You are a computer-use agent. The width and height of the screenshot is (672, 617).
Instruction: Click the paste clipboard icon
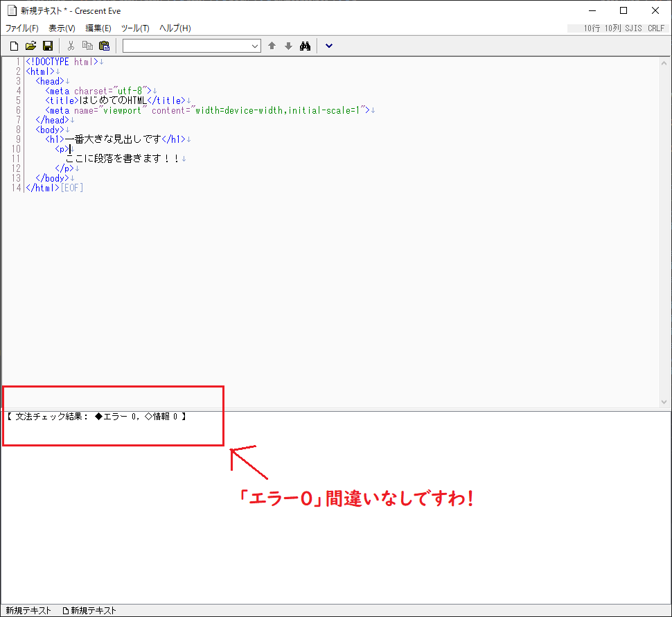(104, 46)
